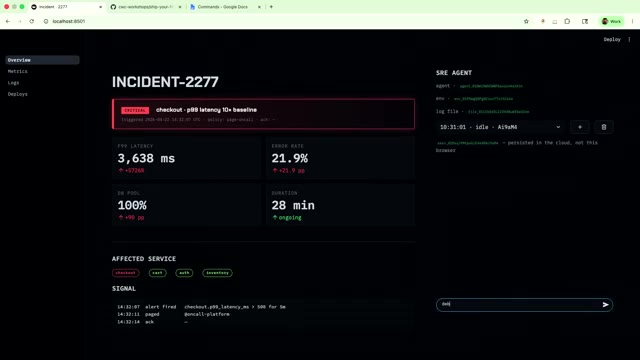
Task: Expand the 10:31:01 idle session dropdown
Action: tap(500, 127)
